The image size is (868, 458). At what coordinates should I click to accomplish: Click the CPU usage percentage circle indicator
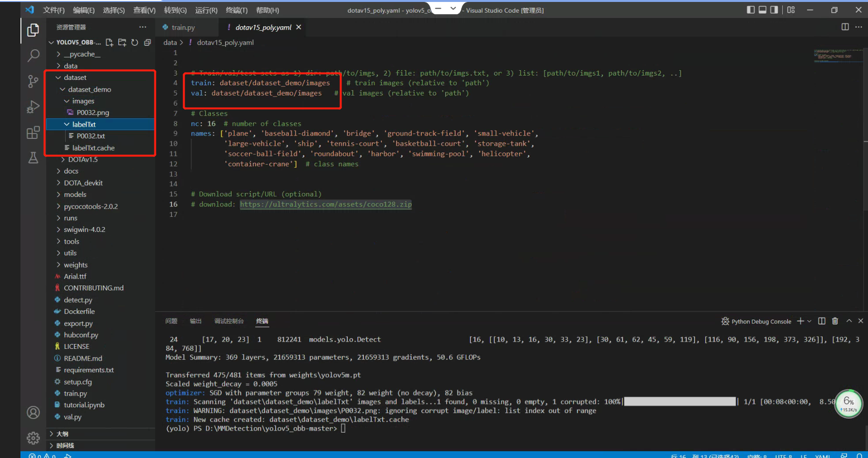coord(849,403)
